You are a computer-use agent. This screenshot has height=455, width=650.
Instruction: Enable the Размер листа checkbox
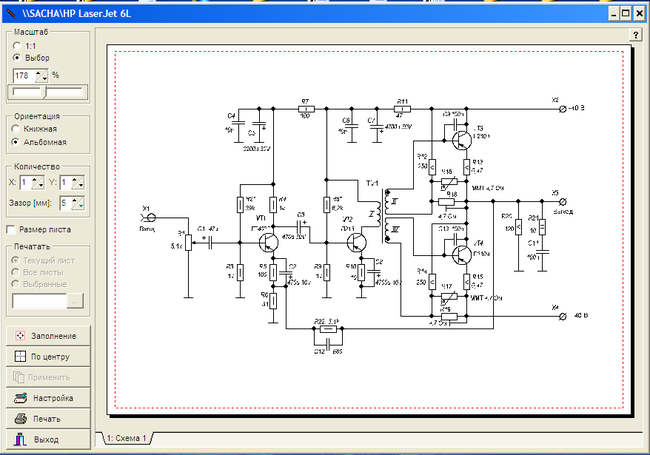[x=12, y=229]
